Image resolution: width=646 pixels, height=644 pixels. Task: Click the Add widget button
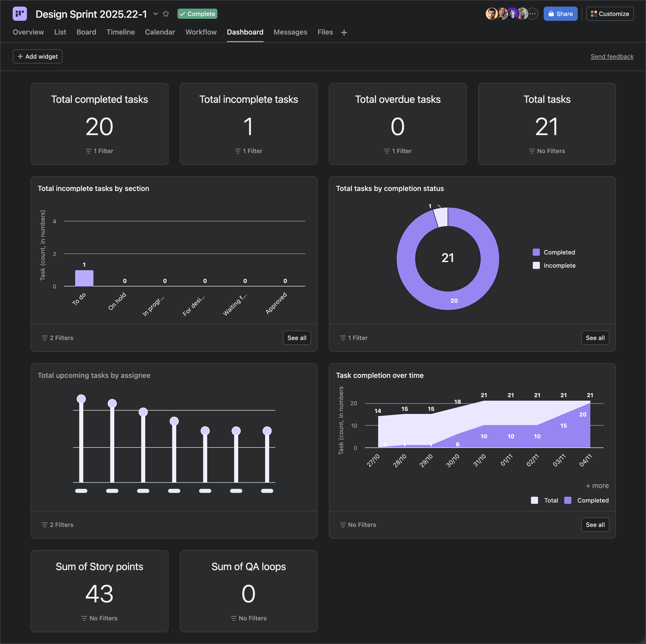pos(37,57)
